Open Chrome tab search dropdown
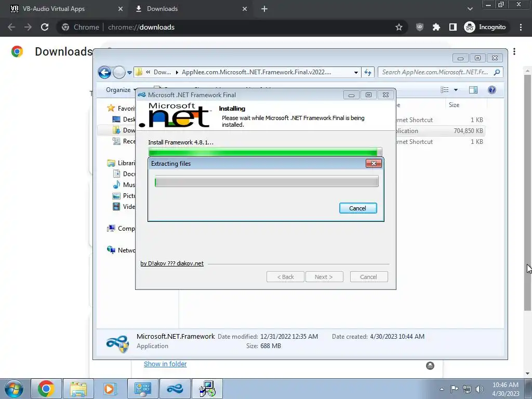This screenshot has height=399, width=532. click(x=470, y=9)
